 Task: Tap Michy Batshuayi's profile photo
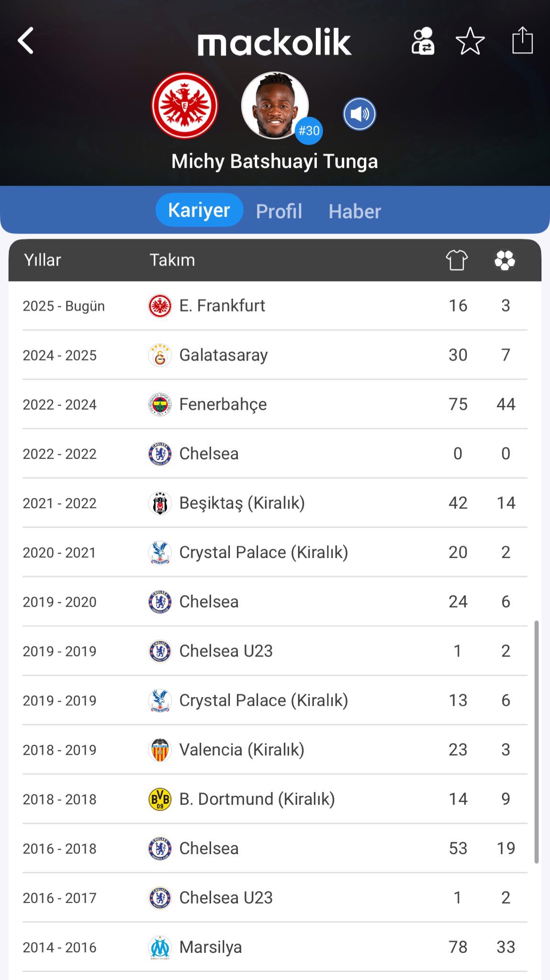(x=274, y=105)
